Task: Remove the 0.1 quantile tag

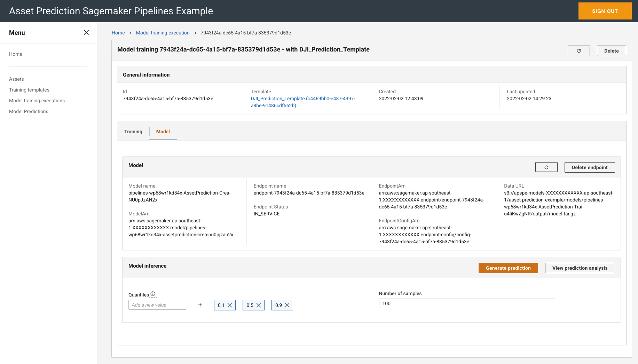Action: pyautogui.click(x=230, y=305)
